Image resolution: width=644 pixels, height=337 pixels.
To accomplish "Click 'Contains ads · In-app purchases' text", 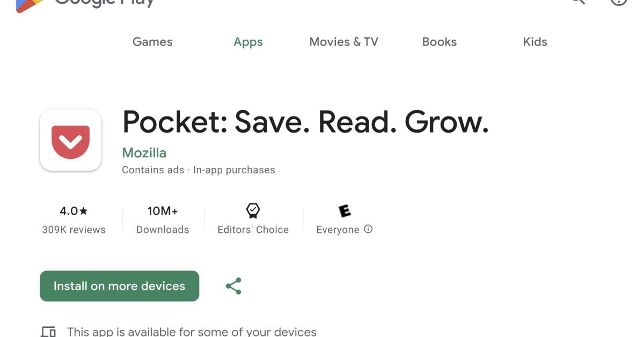I will tap(199, 170).
